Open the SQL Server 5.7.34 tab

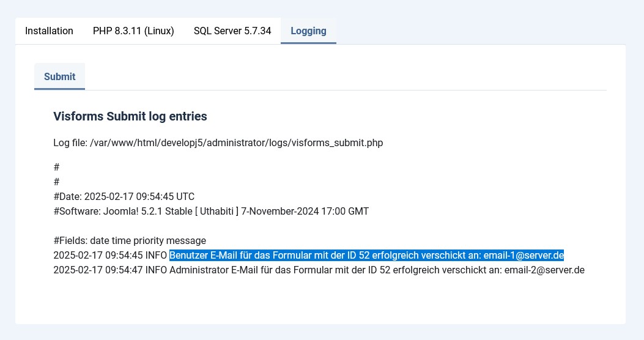click(232, 31)
